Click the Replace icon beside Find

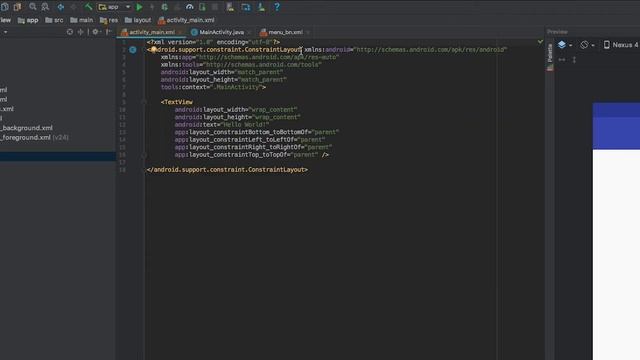(x=45, y=7)
